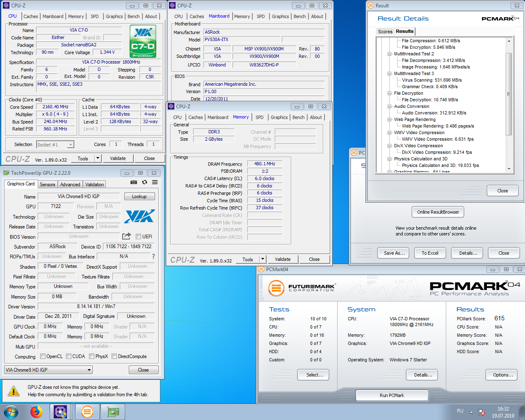The height and width of the screenshot is (420, 525).
Task: Click the scroll-down arrow in Result Details tree
Action: click(509, 169)
